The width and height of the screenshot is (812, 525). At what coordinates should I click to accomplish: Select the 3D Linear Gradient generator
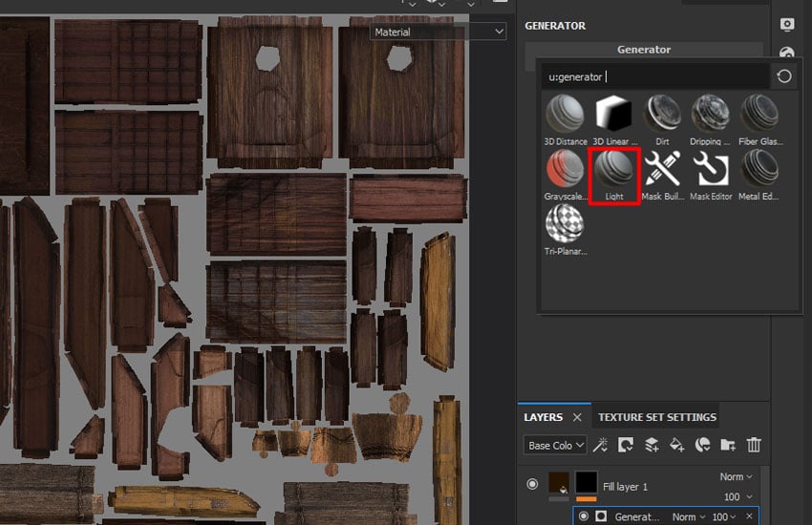[614, 115]
